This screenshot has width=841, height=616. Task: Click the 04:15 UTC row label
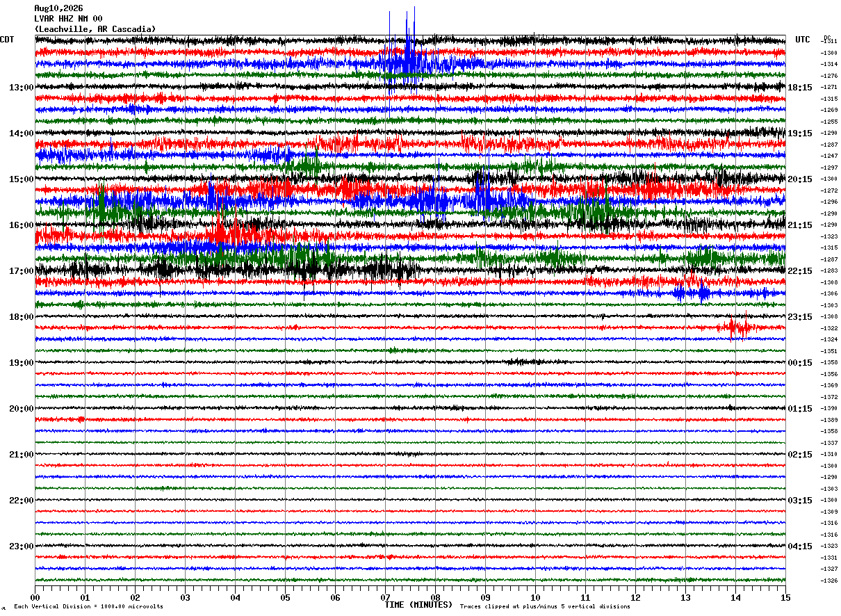pos(800,546)
